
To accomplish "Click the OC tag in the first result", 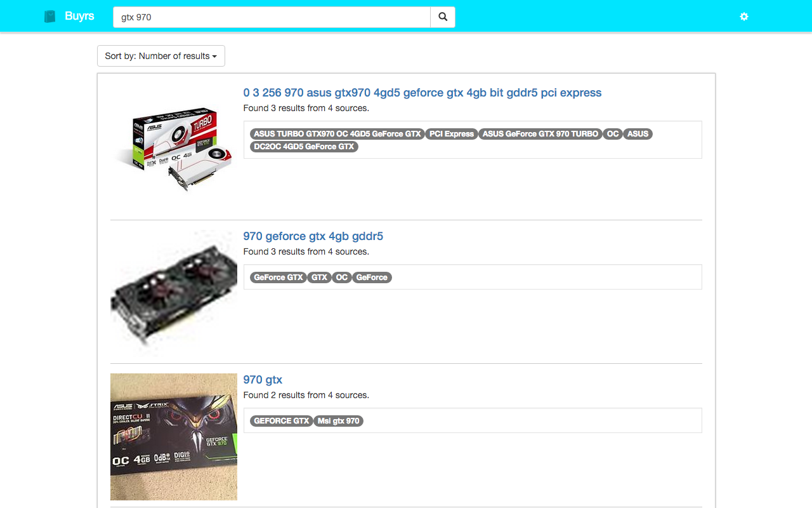I will click(613, 134).
